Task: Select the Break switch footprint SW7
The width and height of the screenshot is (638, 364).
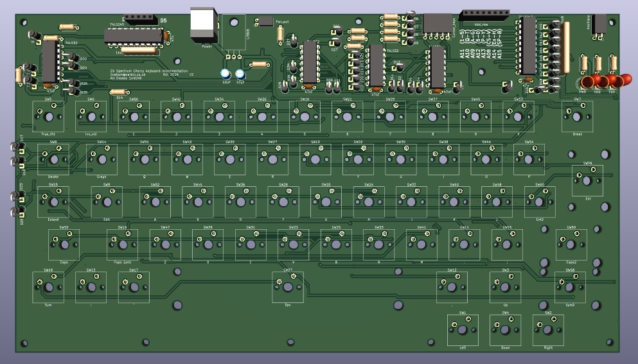Action: [x=577, y=117]
